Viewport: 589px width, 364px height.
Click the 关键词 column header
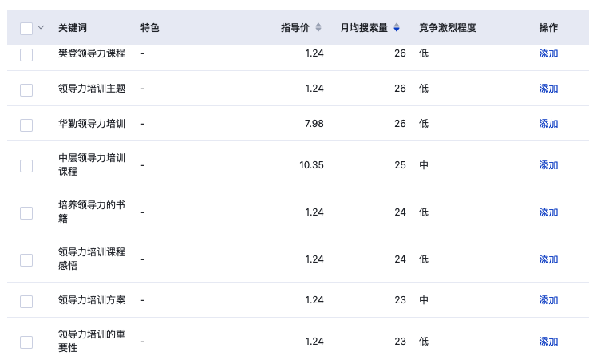tap(73, 27)
